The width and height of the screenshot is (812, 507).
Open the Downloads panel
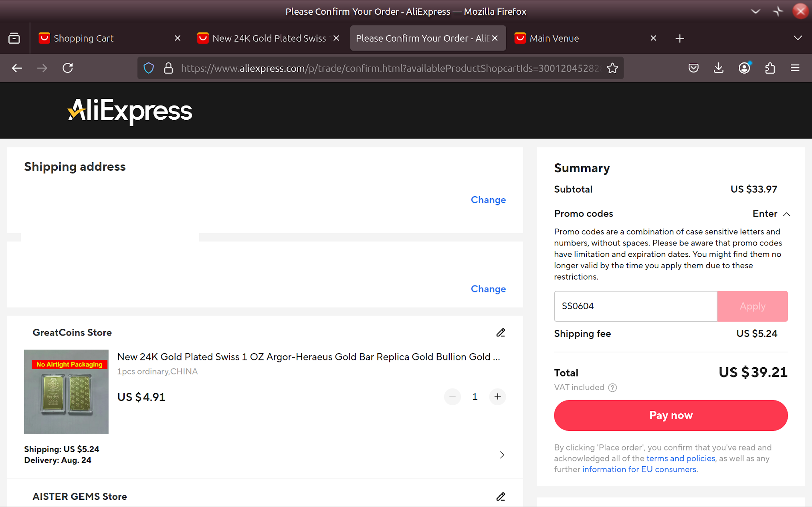click(x=719, y=68)
